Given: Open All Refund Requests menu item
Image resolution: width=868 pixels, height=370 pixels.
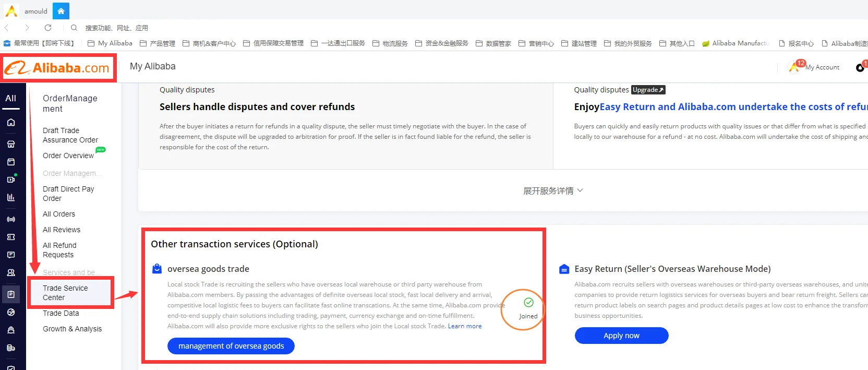Looking at the screenshot, I should (x=59, y=250).
